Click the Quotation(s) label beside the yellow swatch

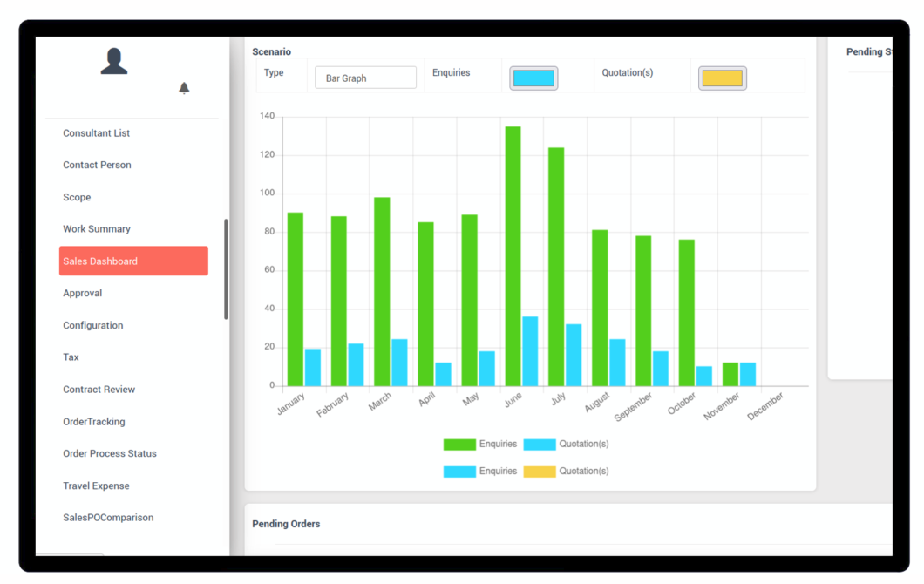[x=627, y=73]
